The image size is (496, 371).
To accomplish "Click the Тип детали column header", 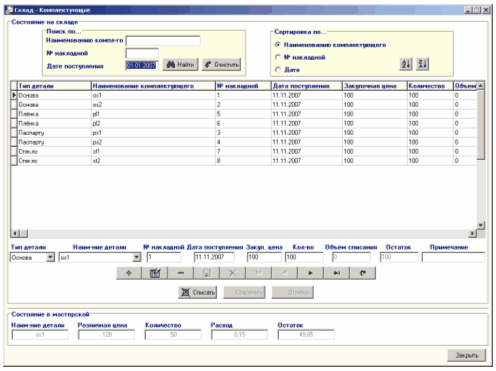I will (54, 86).
